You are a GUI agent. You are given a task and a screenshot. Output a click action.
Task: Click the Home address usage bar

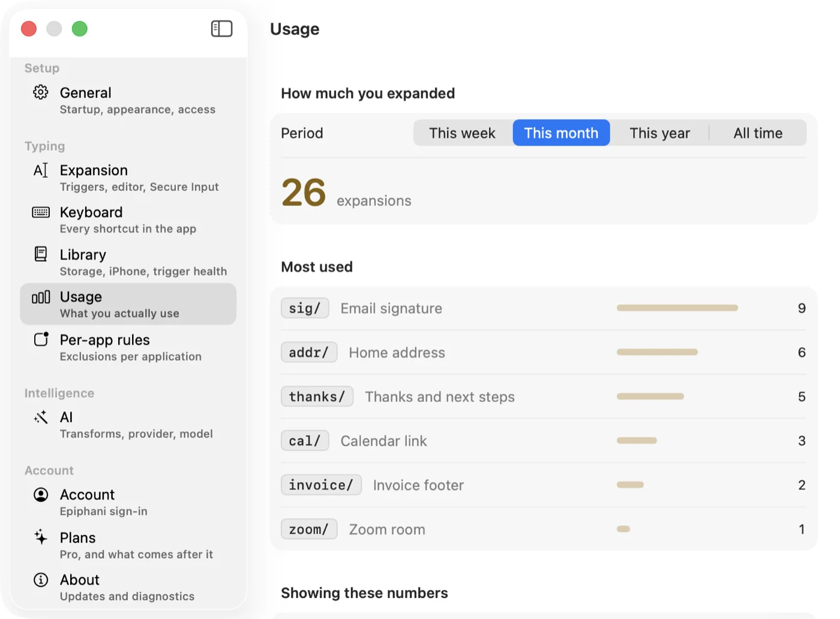coord(657,352)
